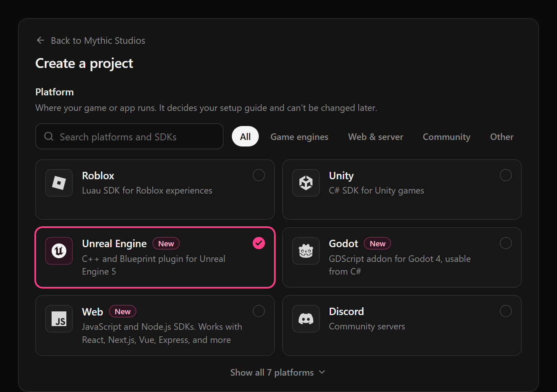The image size is (557, 392).
Task: Select the Godot platform radio button
Action: tap(506, 243)
